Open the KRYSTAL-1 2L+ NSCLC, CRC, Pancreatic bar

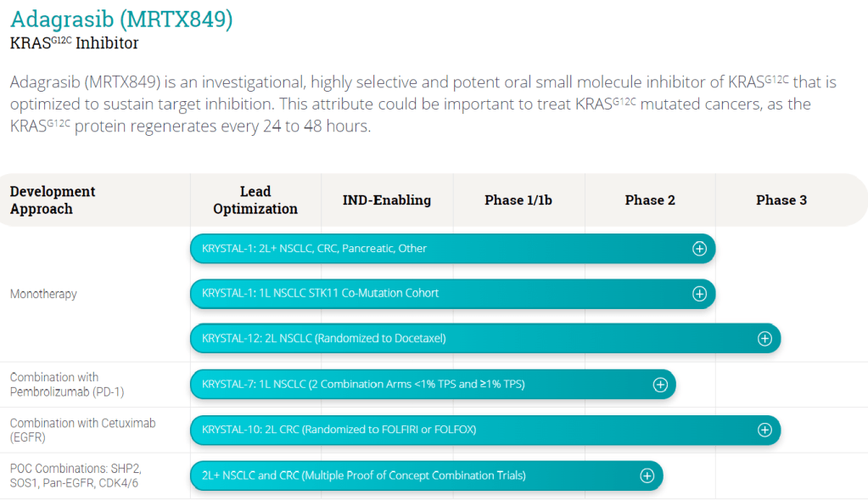pos(424,249)
